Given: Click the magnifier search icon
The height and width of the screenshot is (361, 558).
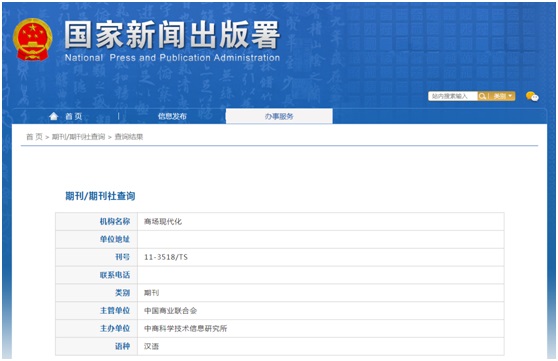Looking at the screenshot, I should point(482,96).
